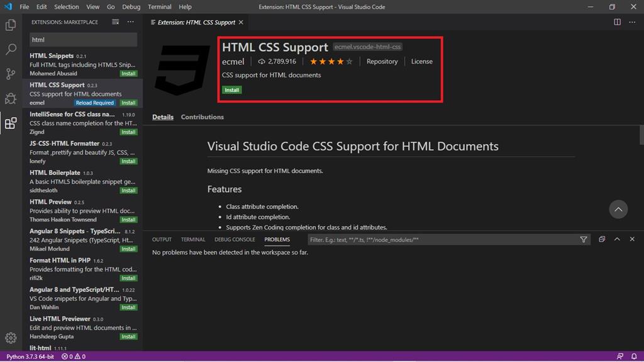
Task: Switch to the TERMINAL panel tab
Action: point(192,239)
